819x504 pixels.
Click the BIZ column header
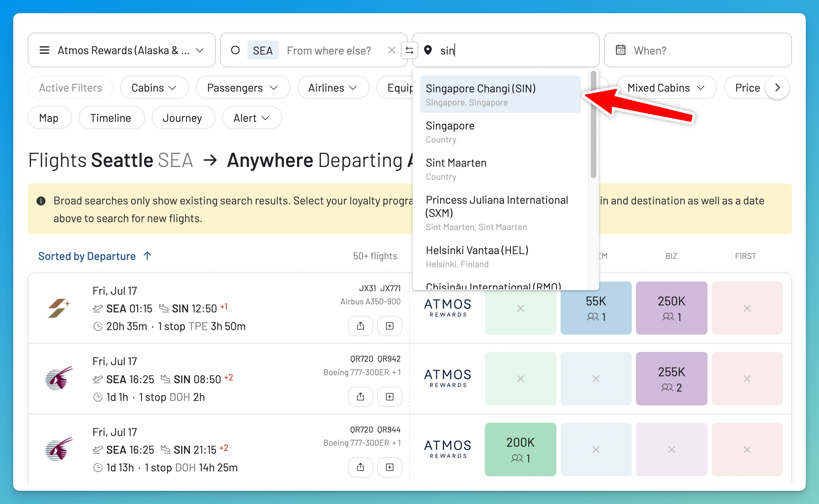pyautogui.click(x=671, y=256)
